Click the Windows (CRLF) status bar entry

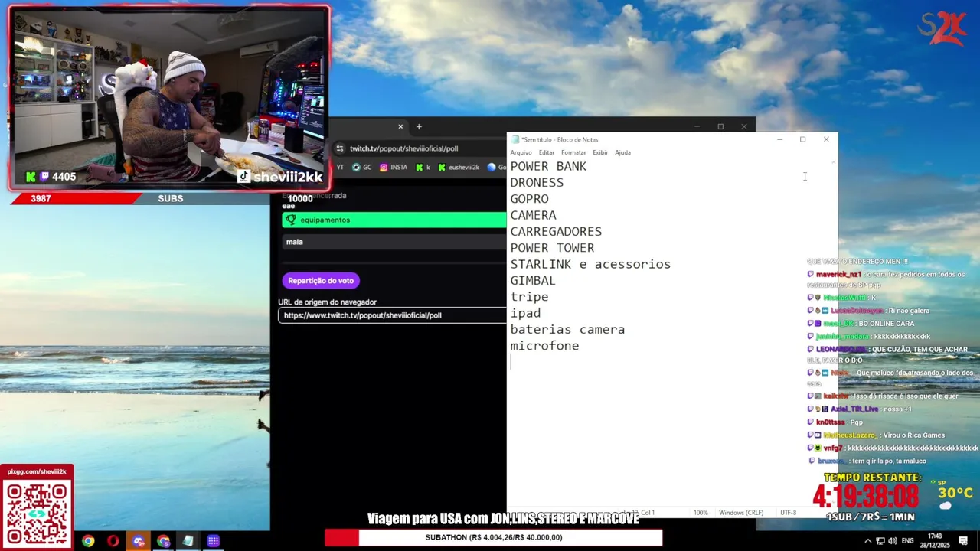(741, 513)
